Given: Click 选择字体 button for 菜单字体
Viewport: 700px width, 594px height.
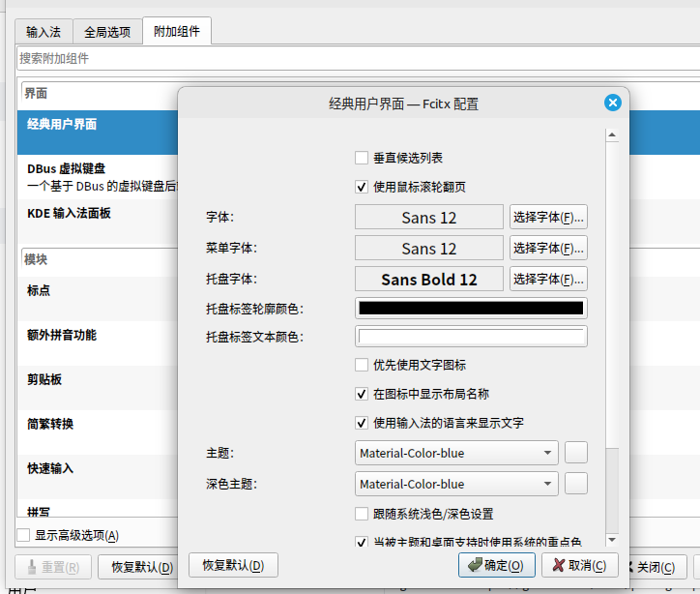Looking at the screenshot, I should point(548,249).
